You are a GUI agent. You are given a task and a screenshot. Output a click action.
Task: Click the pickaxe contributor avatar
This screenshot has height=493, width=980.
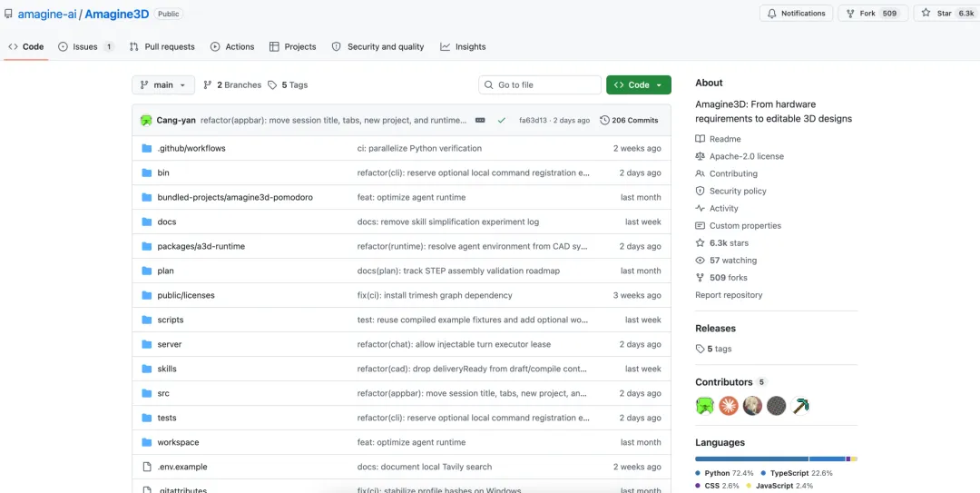point(800,406)
